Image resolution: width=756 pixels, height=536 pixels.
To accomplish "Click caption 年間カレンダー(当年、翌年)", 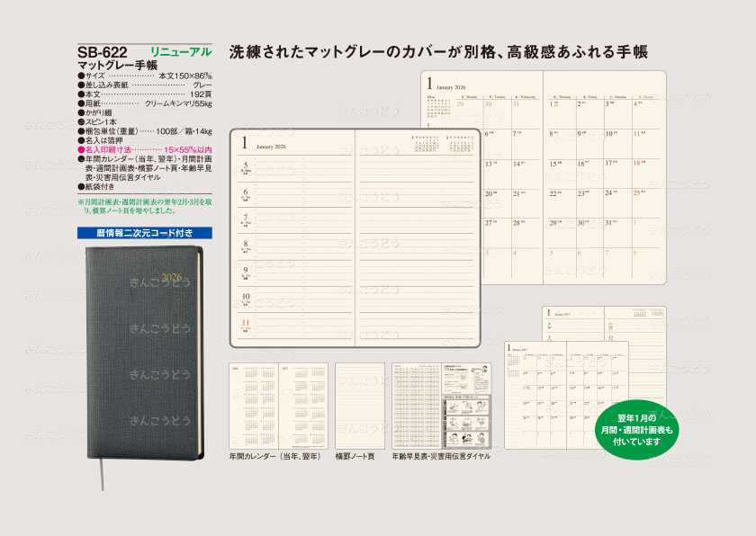I will pyautogui.click(x=274, y=456).
